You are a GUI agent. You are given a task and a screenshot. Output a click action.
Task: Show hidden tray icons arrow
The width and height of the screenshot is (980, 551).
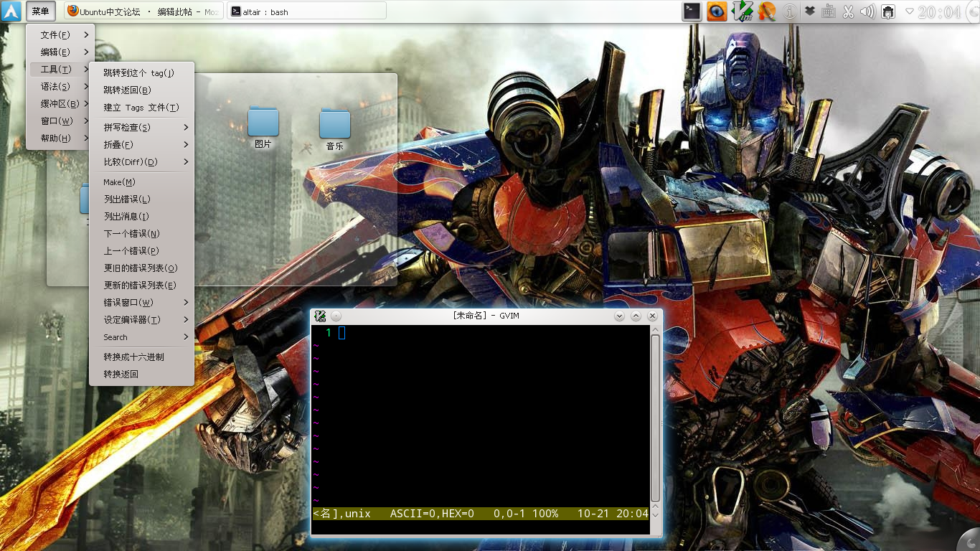click(910, 11)
